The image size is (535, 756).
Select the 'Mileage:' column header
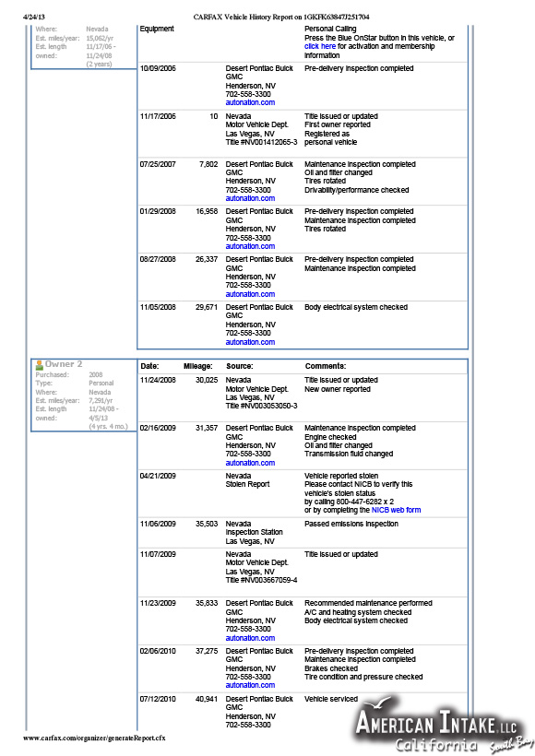click(197, 366)
